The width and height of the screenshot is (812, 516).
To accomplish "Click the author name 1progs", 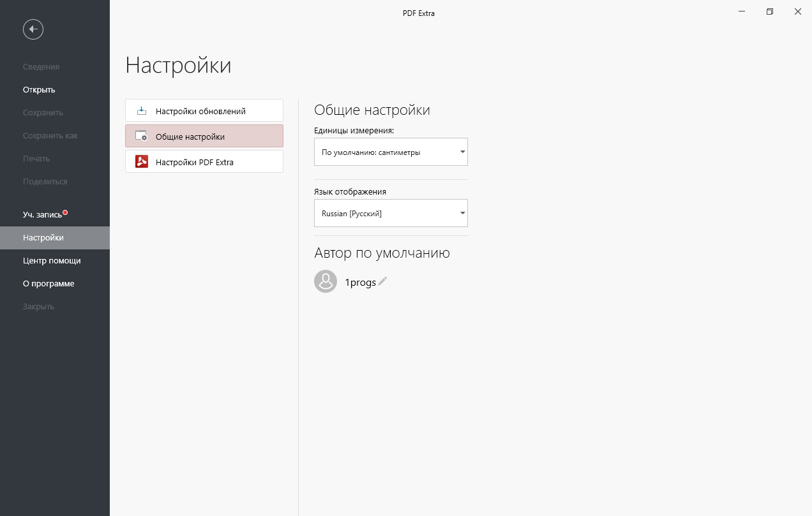I will [360, 282].
